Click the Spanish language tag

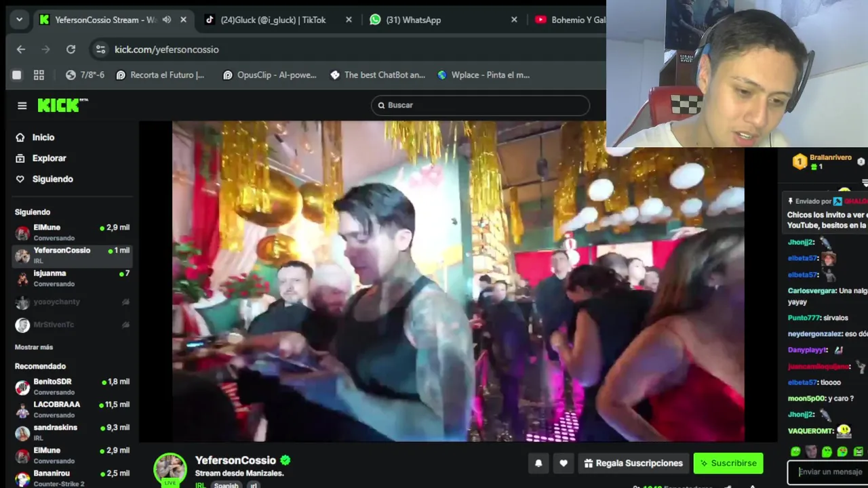coord(226,485)
